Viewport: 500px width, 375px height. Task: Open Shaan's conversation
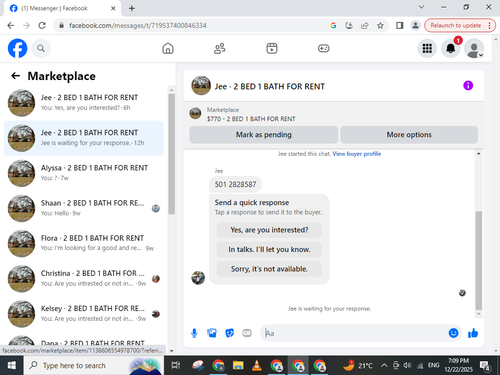click(x=84, y=208)
